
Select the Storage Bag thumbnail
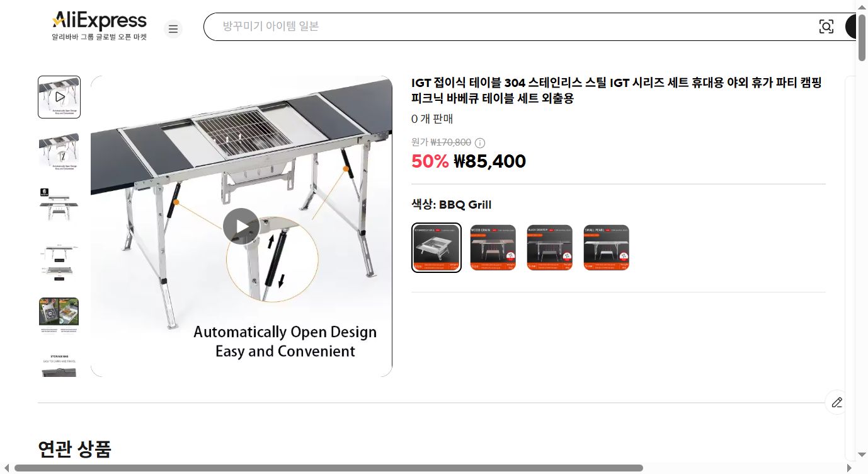pos(59,364)
